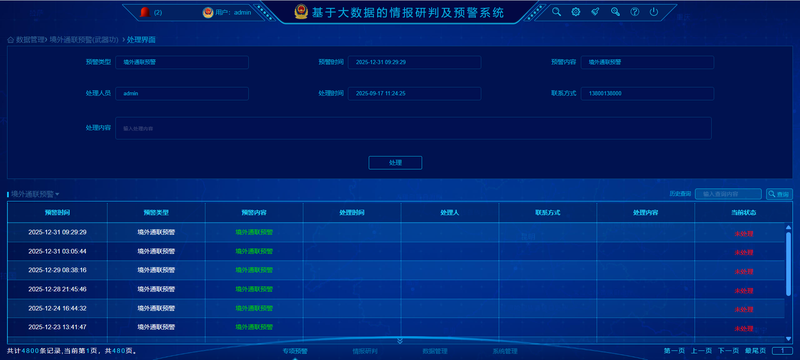Click the admin user badge icon
800x360 pixels.
point(208,13)
